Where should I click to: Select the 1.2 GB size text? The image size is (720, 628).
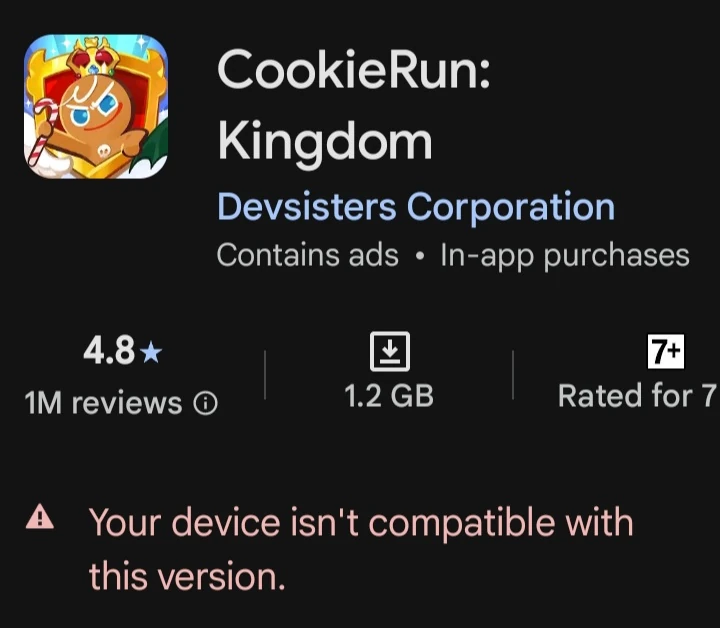389,396
